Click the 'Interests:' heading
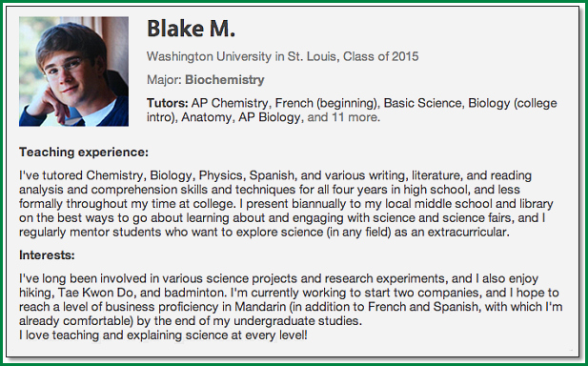The image size is (588, 366). 47,255
